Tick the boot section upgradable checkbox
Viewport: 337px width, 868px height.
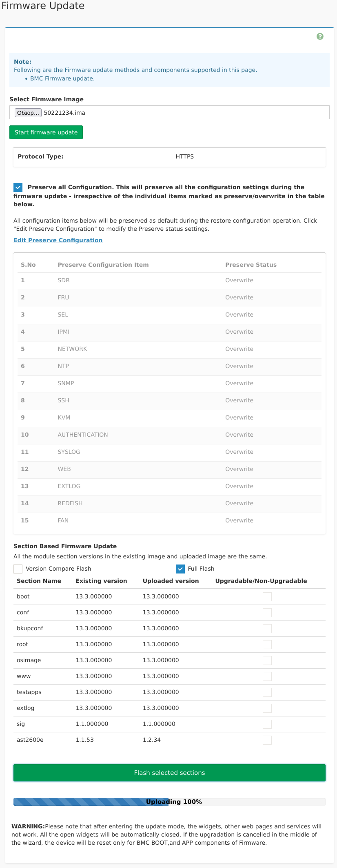(267, 597)
